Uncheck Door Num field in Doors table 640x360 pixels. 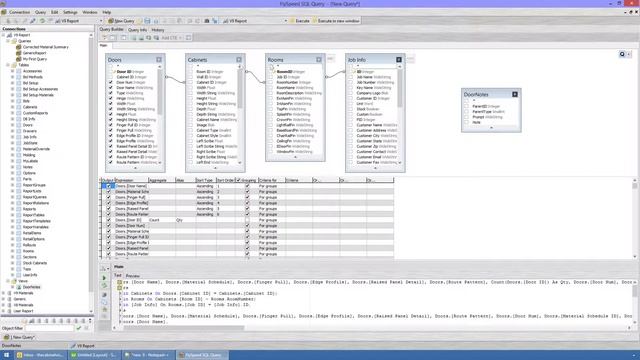[111, 82]
